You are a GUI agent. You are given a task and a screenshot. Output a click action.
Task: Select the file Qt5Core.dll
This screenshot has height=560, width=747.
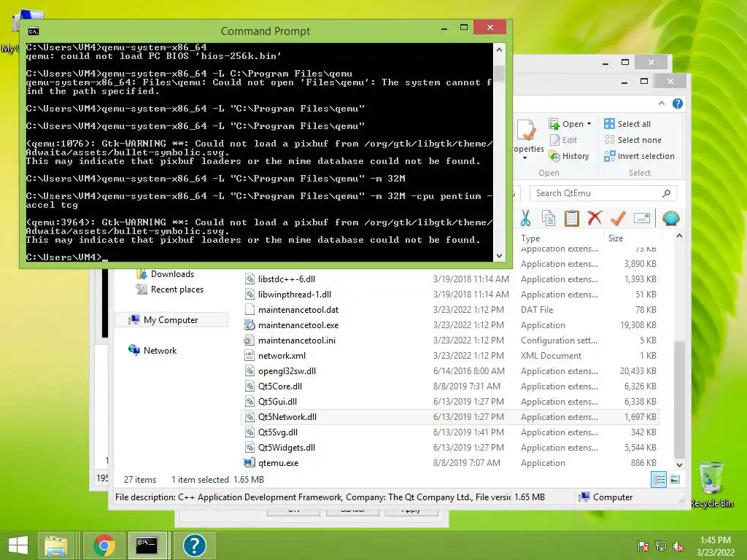pos(279,386)
